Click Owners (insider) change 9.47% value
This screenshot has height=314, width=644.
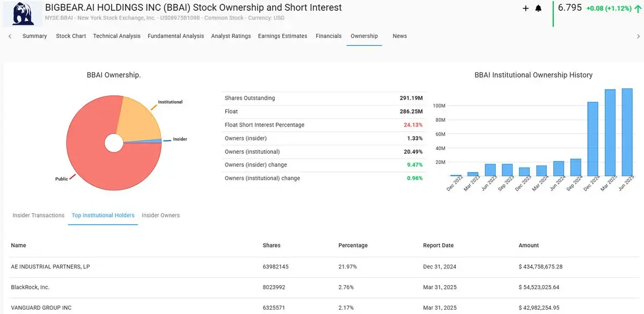tap(415, 165)
